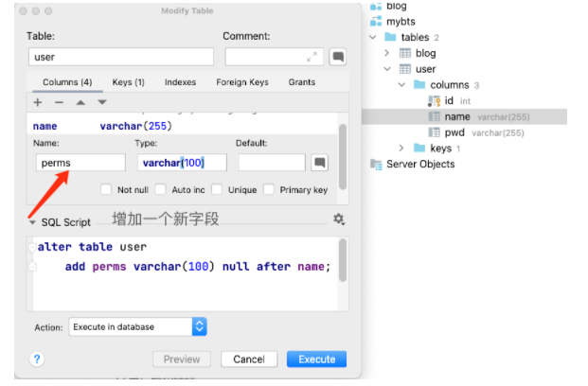
Task: Click the columns list vertical scrollbar
Action: 343,157
